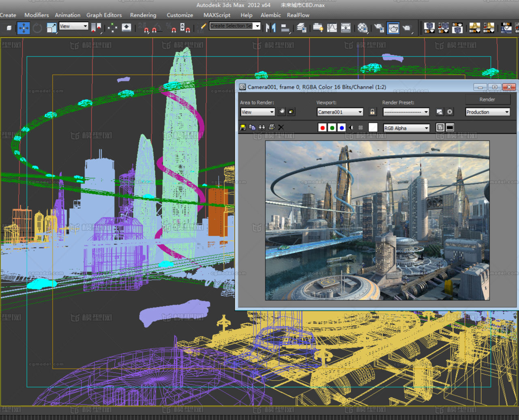This screenshot has height=420, width=519.
Task: Toggle the red channel display
Action: tap(322, 128)
